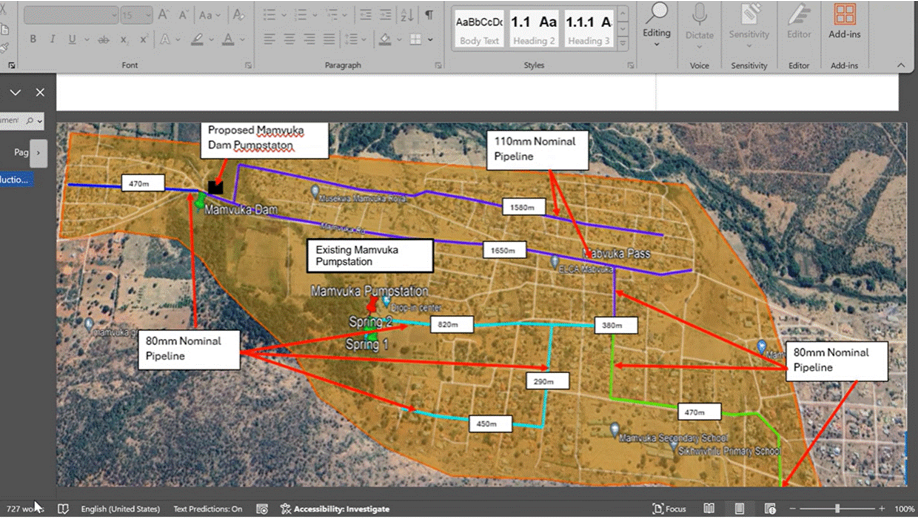Viewport: 918px width, 518px height.
Task: Apply italic formatting to text
Action: pos(52,40)
